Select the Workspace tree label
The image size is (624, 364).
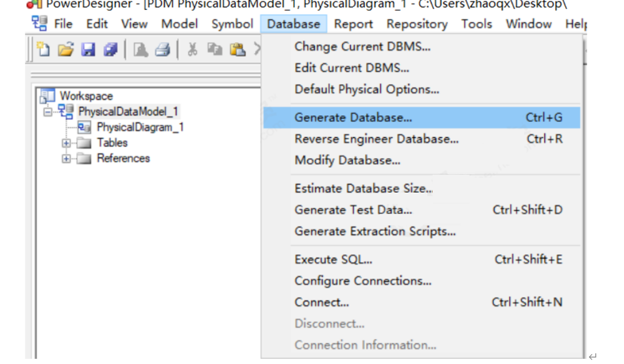click(86, 96)
